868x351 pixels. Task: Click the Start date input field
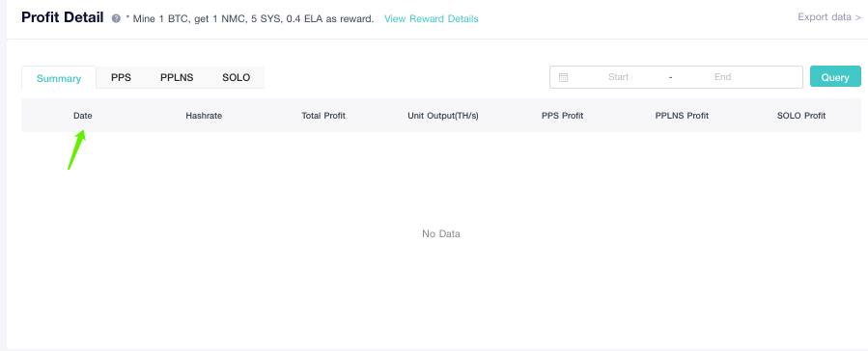(x=618, y=77)
